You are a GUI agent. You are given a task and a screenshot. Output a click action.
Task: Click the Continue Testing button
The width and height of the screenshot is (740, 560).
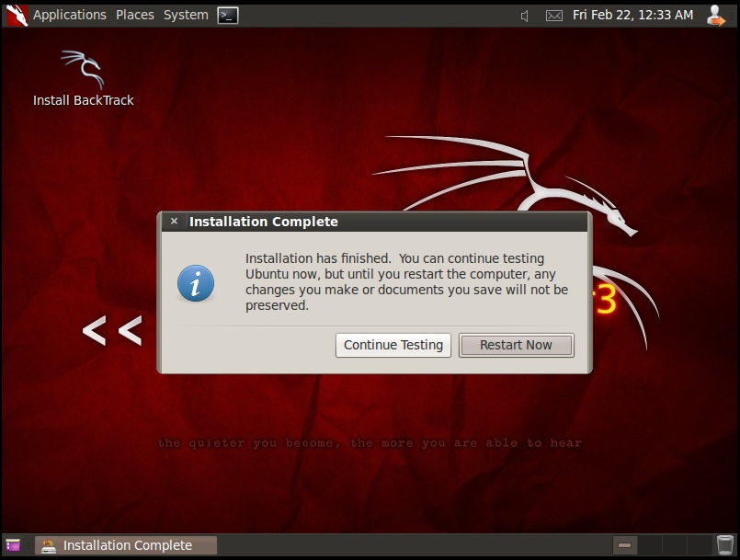393,345
